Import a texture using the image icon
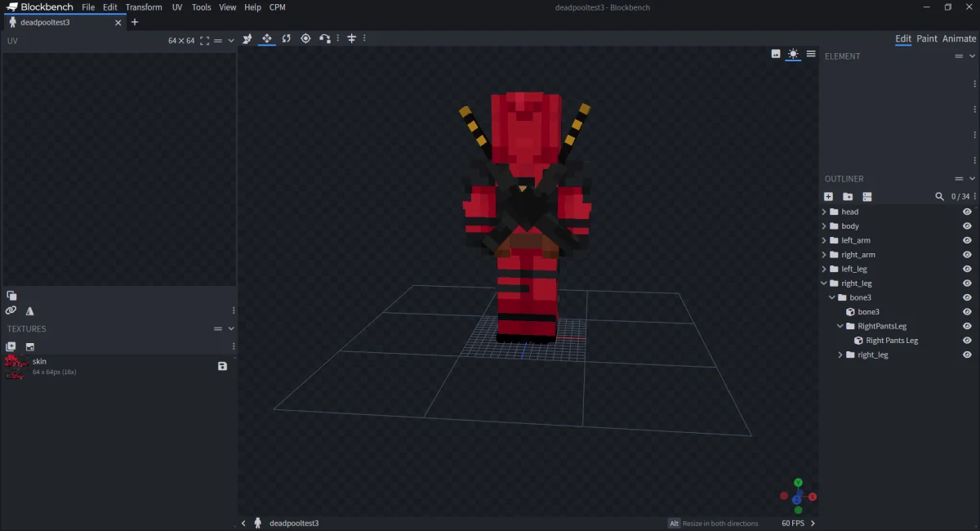The image size is (980, 531). [29, 346]
